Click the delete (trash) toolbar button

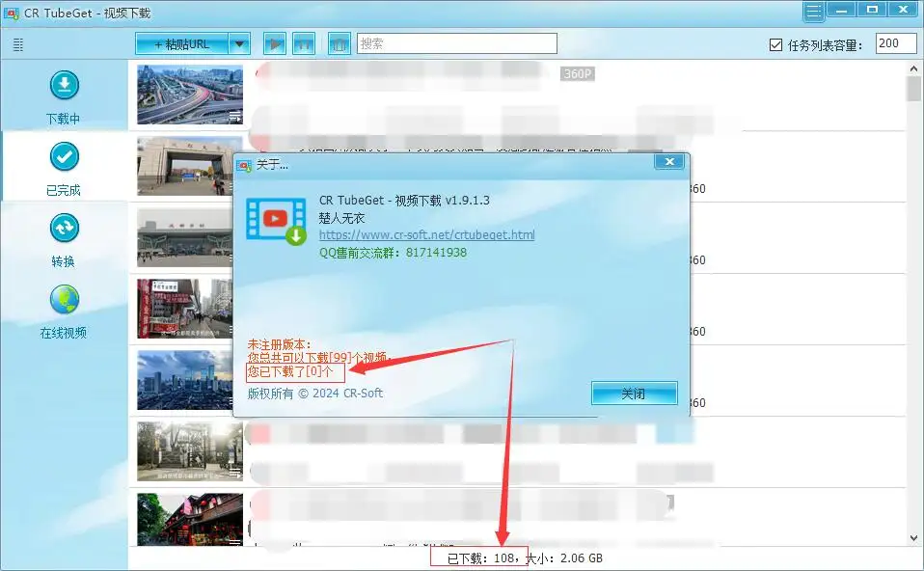coord(339,44)
